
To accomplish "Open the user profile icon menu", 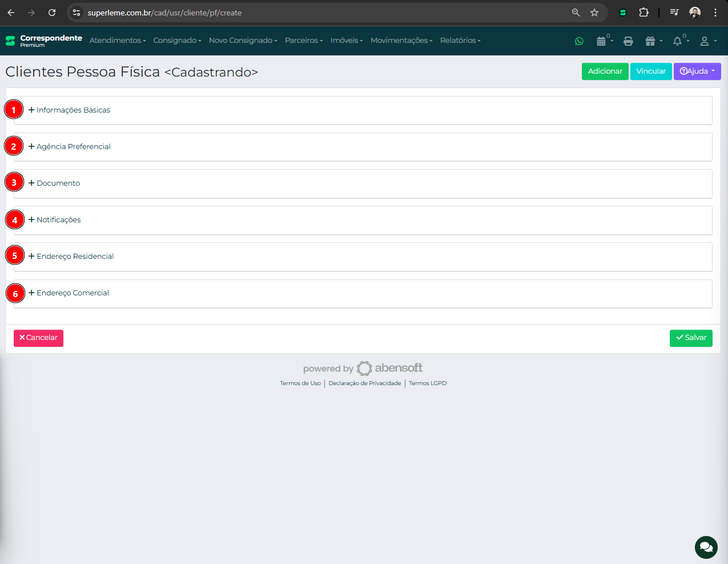I will coord(705,41).
